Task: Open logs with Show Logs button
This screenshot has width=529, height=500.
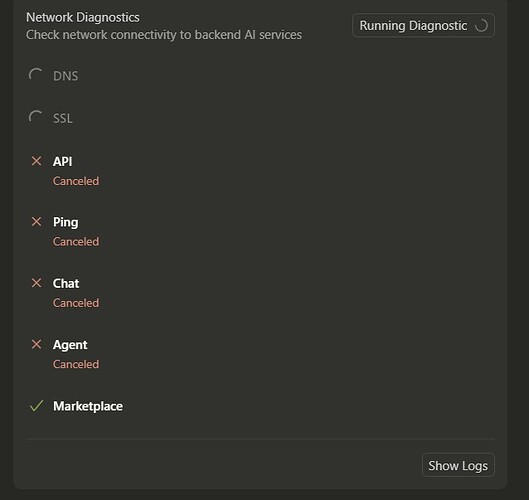Action: pos(458,465)
